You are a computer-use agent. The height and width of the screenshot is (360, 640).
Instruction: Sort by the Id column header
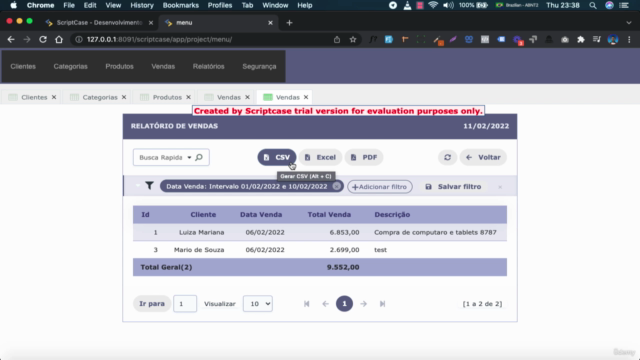point(145,214)
